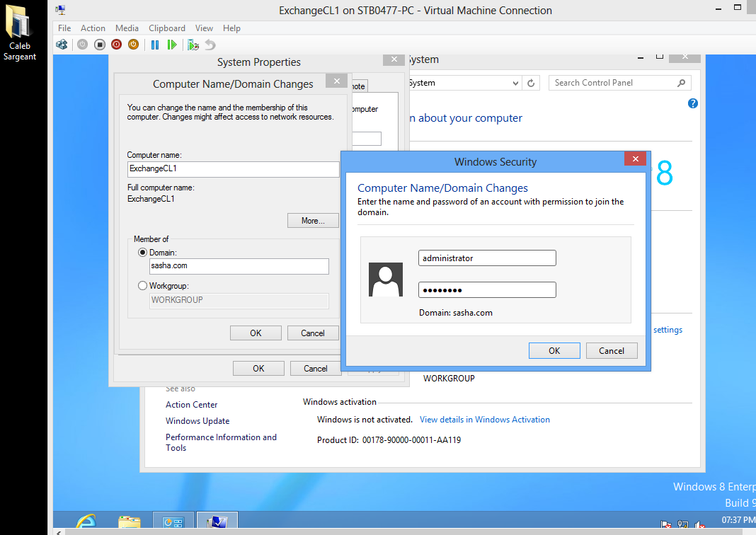This screenshot has width=756, height=535.
Task: Click the Revert toolbar icon
Action: tap(210, 45)
